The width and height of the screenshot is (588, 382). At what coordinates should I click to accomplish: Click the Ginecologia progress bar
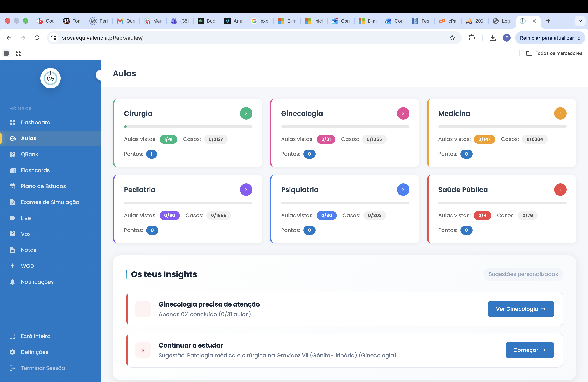pyautogui.click(x=345, y=126)
